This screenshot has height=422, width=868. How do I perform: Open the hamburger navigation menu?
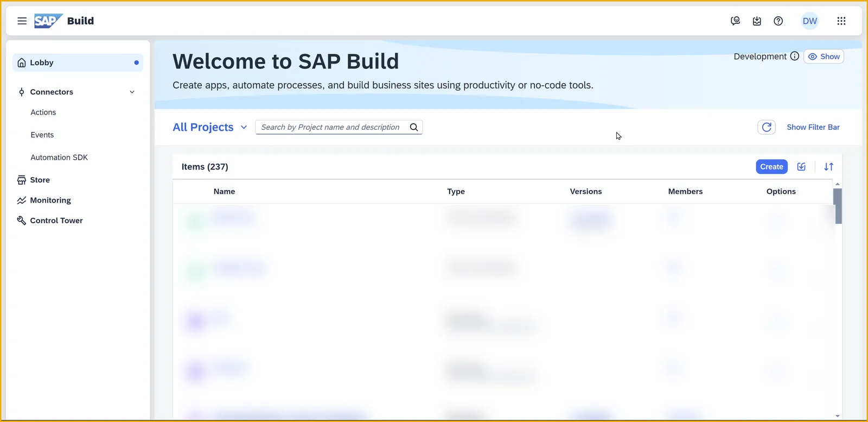(x=22, y=21)
